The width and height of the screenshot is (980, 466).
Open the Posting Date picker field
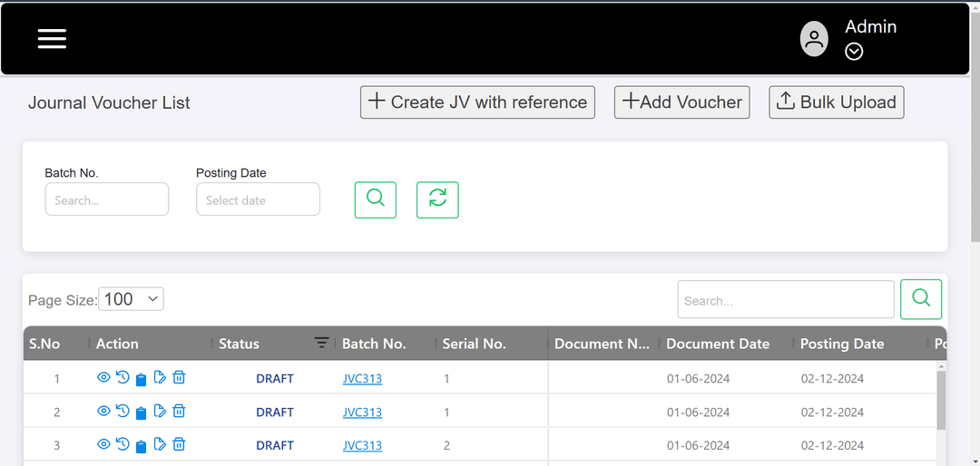click(258, 199)
